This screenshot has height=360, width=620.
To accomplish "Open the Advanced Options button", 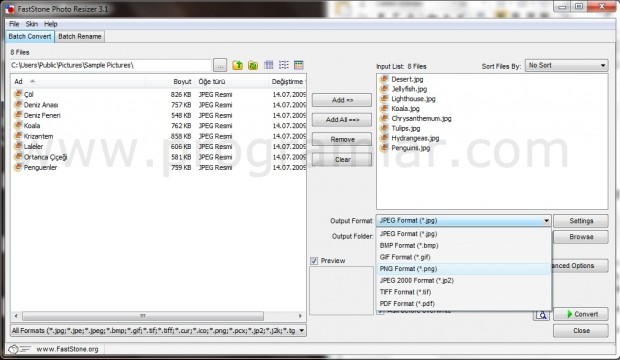I will point(580,265).
